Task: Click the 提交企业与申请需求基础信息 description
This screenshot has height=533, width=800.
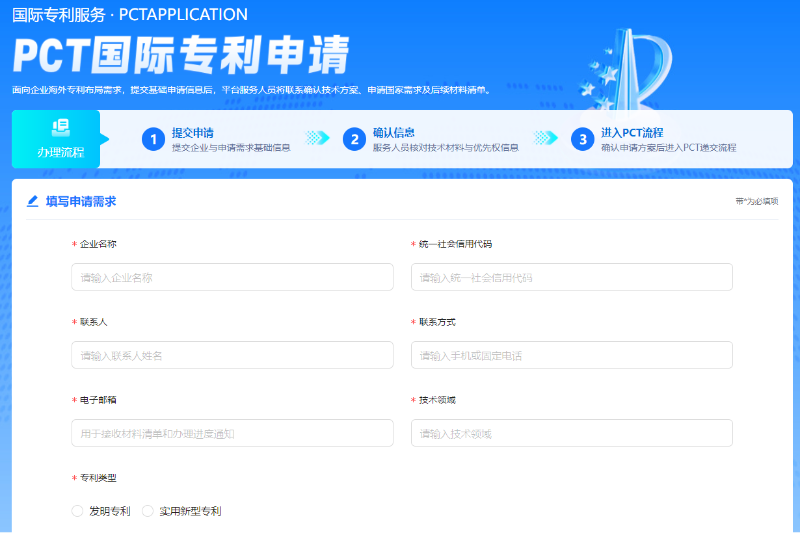Action: (231, 148)
